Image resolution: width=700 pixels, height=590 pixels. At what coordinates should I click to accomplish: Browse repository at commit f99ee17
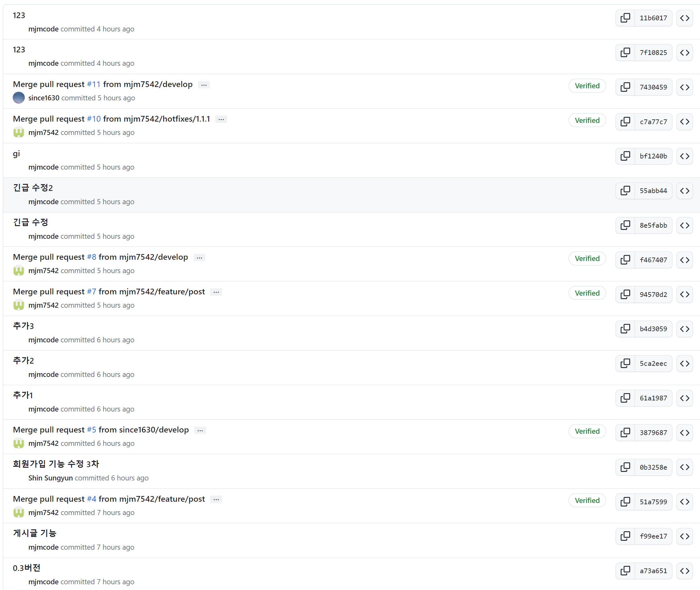(684, 536)
